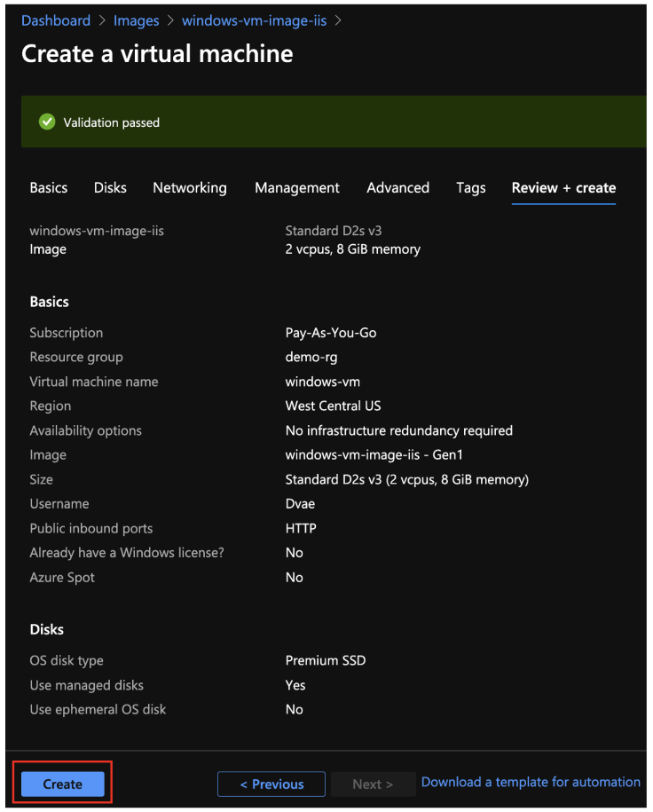Viewport: 653px width, 812px height.
Task: Select the Management tab
Action: [x=297, y=188]
